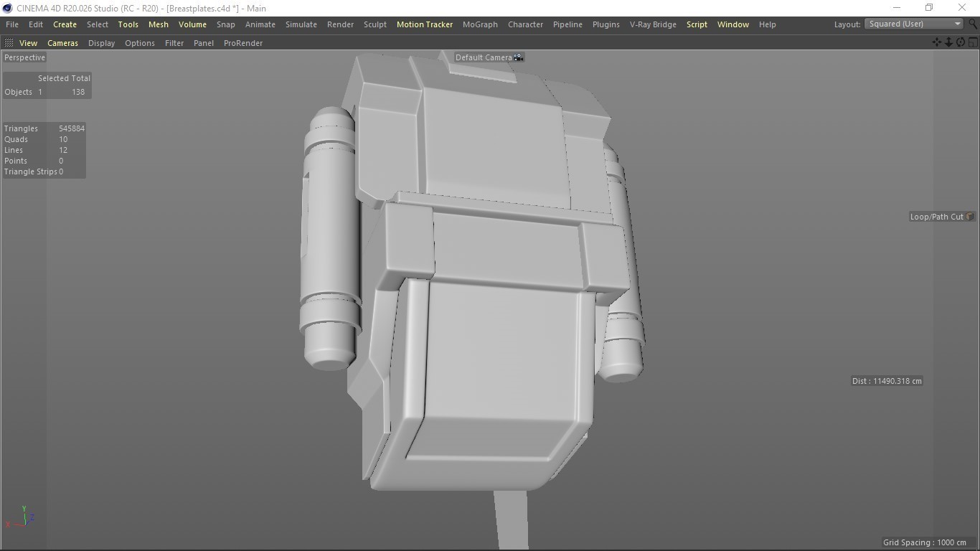Toggle the active view maximize icon
The image size is (980, 551).
coord(973,42)
